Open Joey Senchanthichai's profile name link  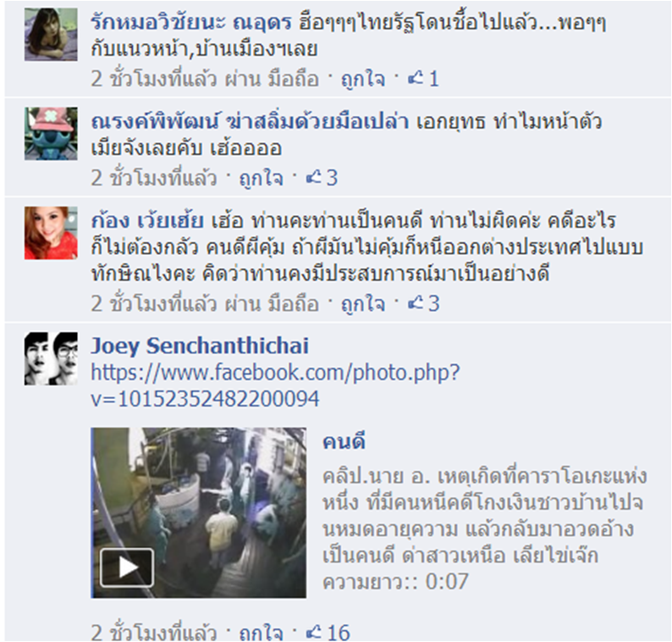[x=200, y=346]
